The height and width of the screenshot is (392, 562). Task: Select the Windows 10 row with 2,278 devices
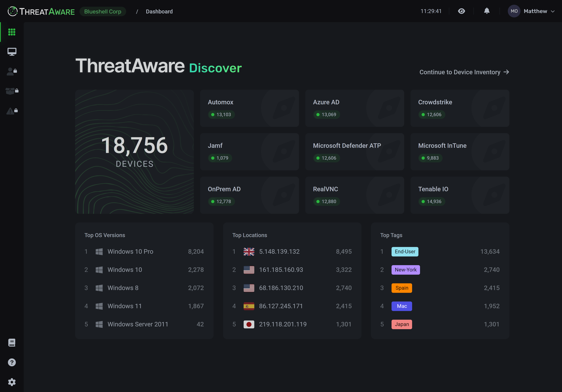coord(144,270)
